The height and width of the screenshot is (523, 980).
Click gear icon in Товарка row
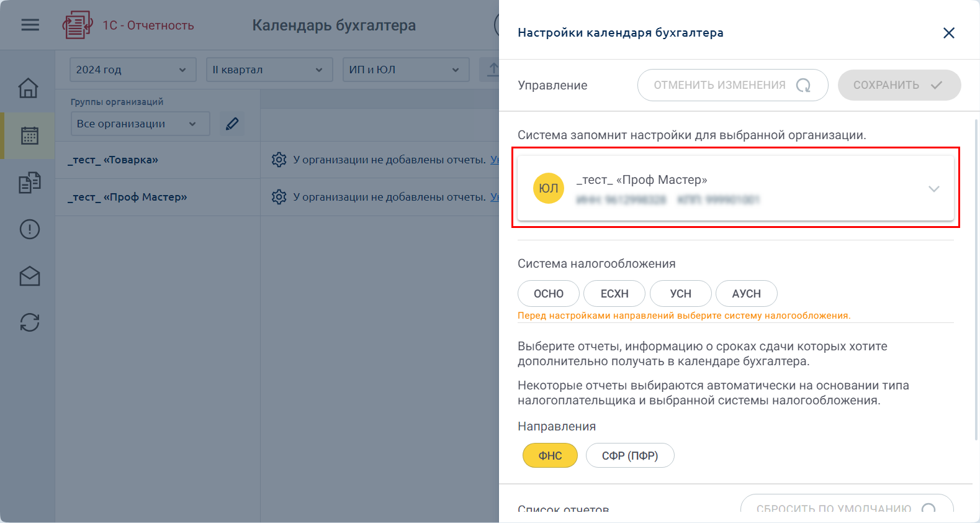click(279, 160)
